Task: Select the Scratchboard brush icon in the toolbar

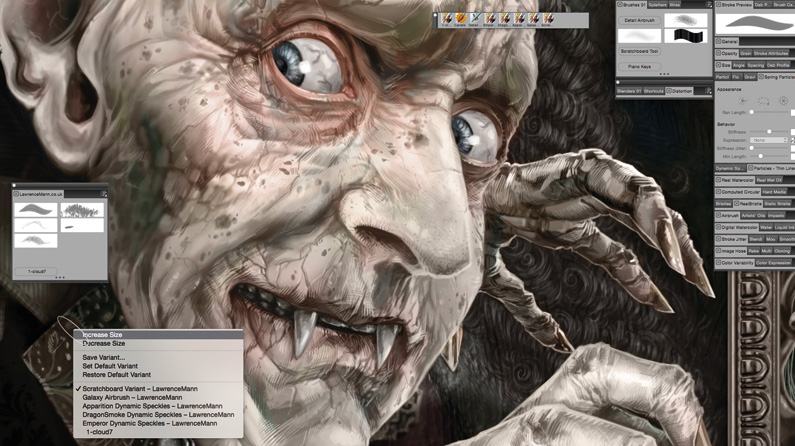Action: (548, 19)
